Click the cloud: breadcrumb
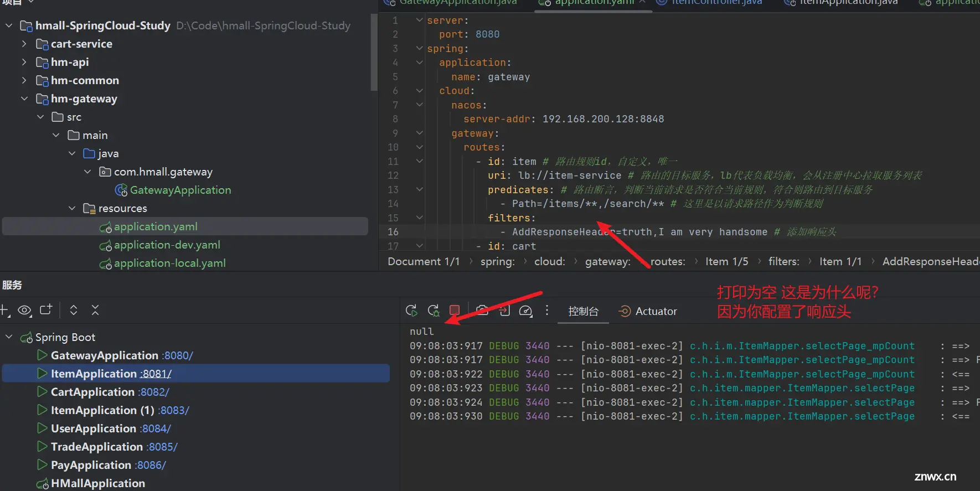The height and width of the screenshot is (491, 980). click(x=549, y=261)
